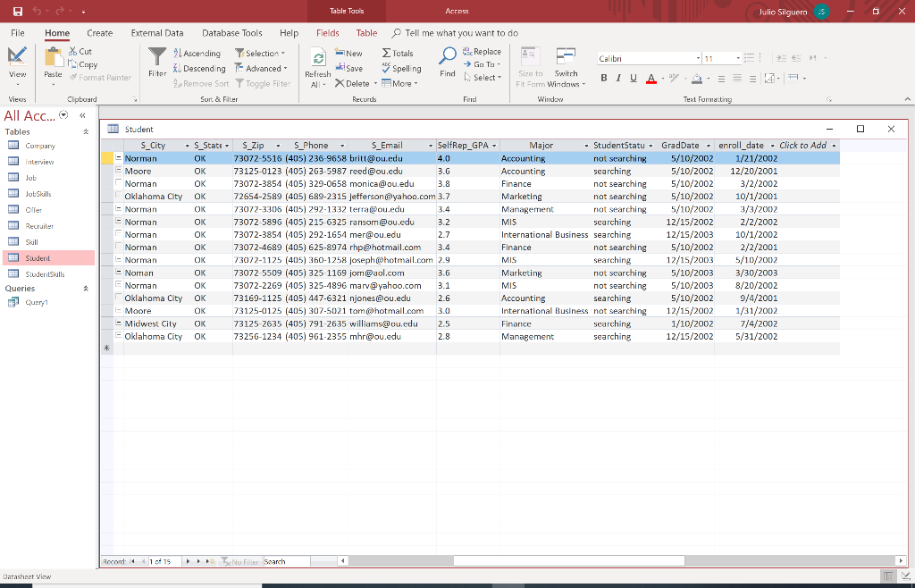The height and width of the screenshot is (588, 915).
Task: Collapse the Tables group in the navigation pane
Action: click(87, 131)
